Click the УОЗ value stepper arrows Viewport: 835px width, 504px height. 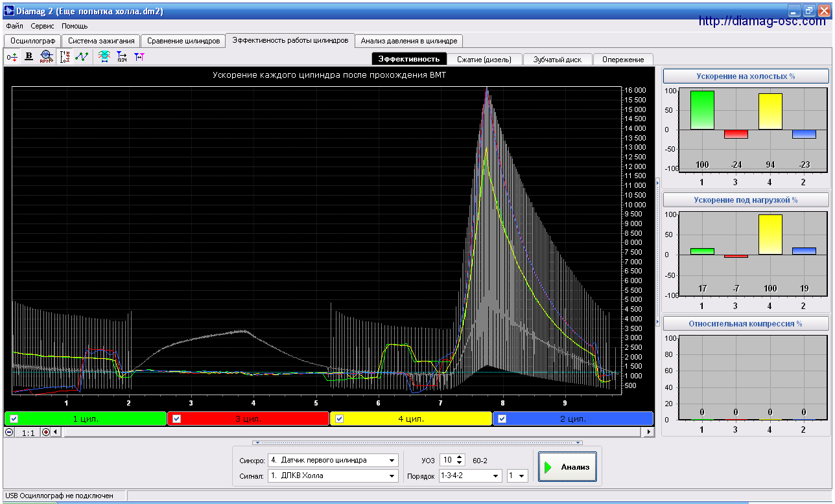(460, 460)
